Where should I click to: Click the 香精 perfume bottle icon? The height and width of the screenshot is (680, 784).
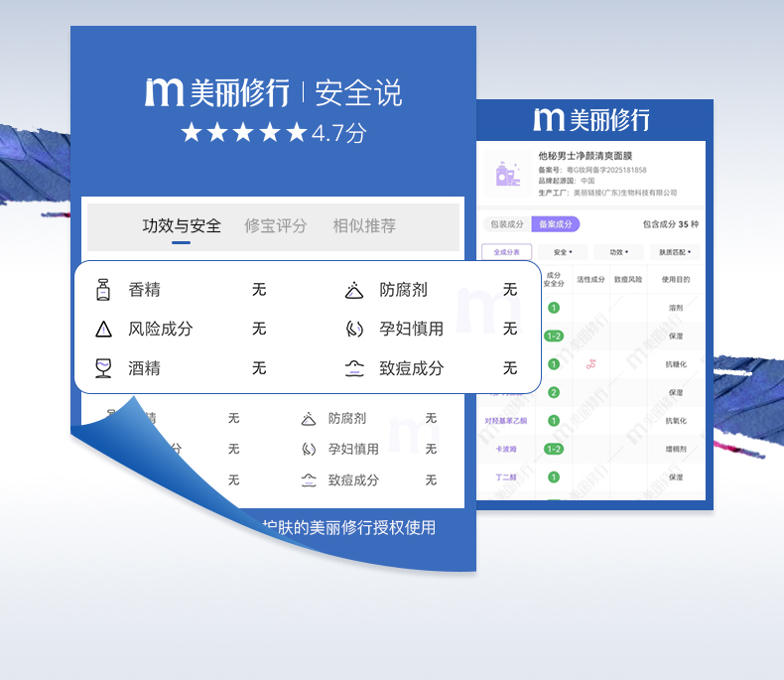pos(103,290)
